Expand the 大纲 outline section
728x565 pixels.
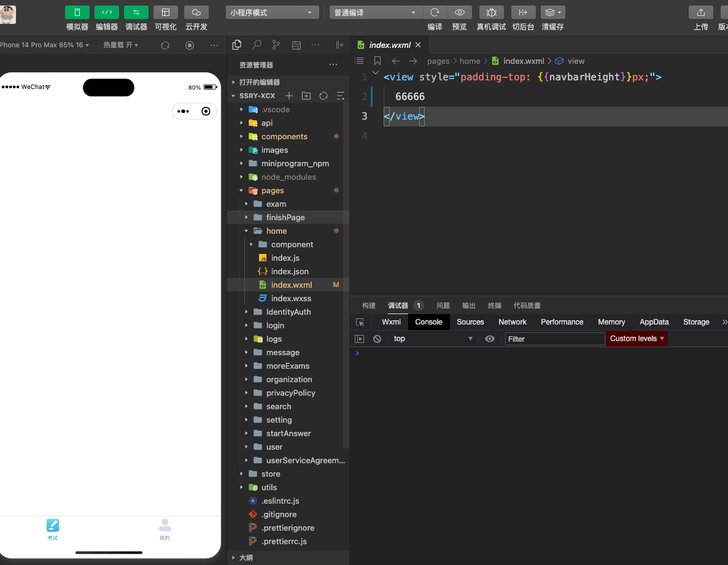pyautogui.click(x=288, y=558)
